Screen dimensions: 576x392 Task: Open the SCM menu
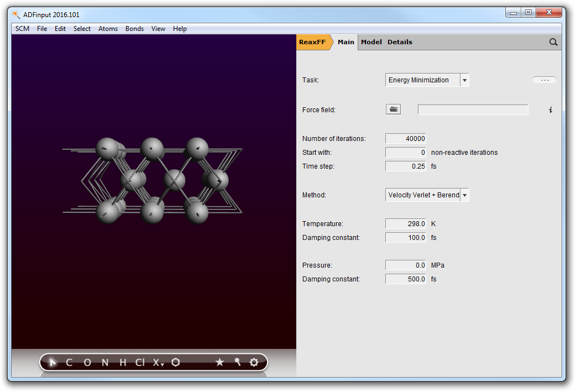point(23,29)
